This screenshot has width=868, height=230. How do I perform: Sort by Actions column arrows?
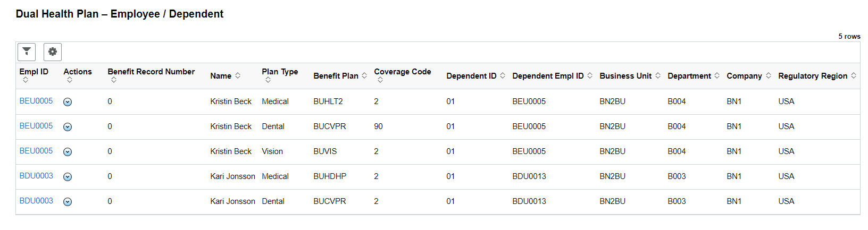coord(70,80)
